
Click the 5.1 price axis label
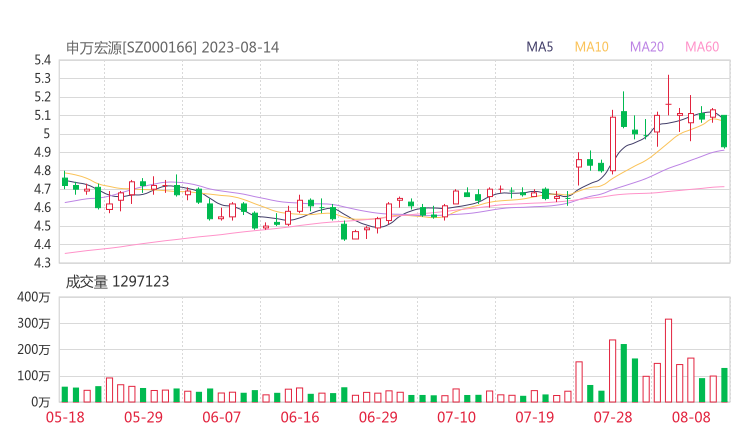pyautogui.click(x=42, y=115)
